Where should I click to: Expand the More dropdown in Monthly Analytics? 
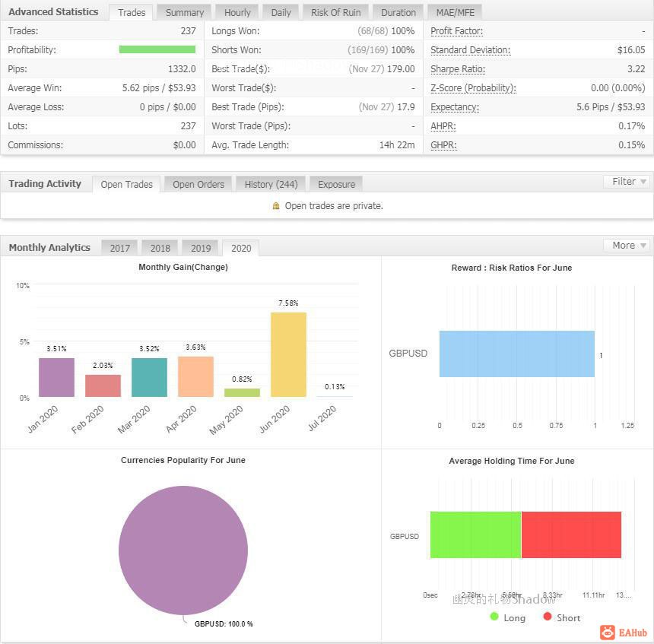pos(627,246)
